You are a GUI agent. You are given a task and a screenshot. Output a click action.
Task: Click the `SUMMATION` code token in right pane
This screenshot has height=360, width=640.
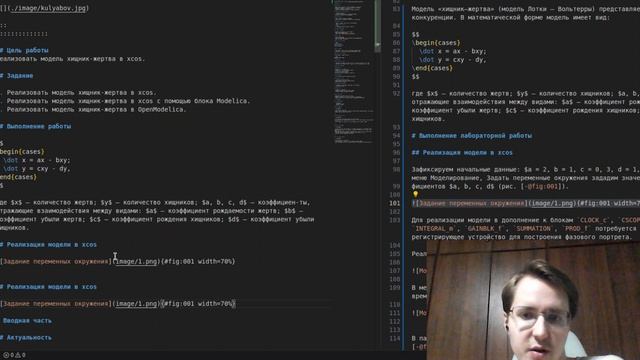tap(533, 229)
